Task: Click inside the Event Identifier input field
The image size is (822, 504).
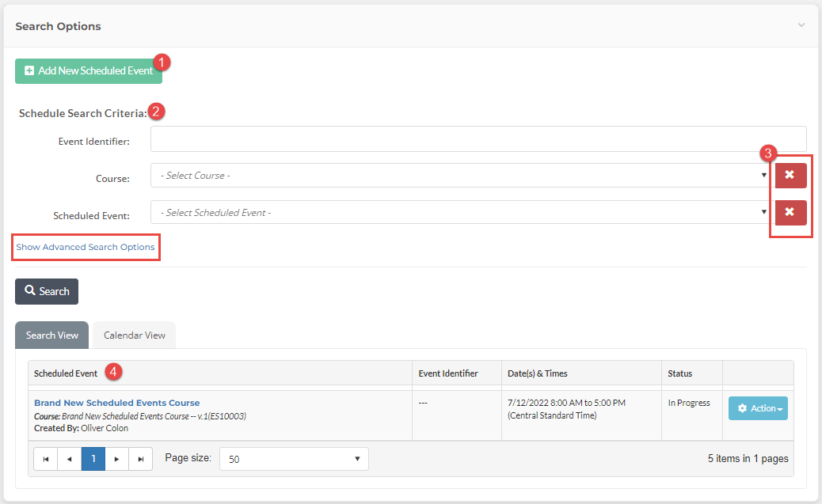Action: (475, 138)
